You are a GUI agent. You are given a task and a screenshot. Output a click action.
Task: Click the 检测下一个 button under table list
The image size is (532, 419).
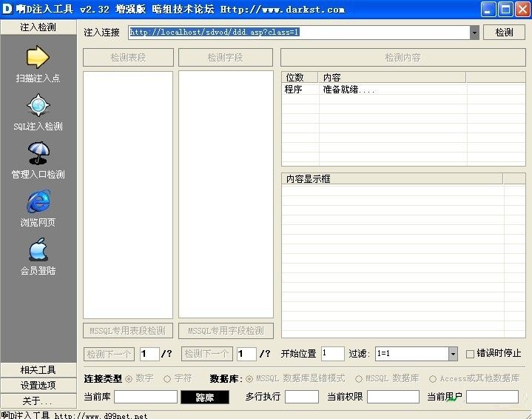click(x=109, y=354)
